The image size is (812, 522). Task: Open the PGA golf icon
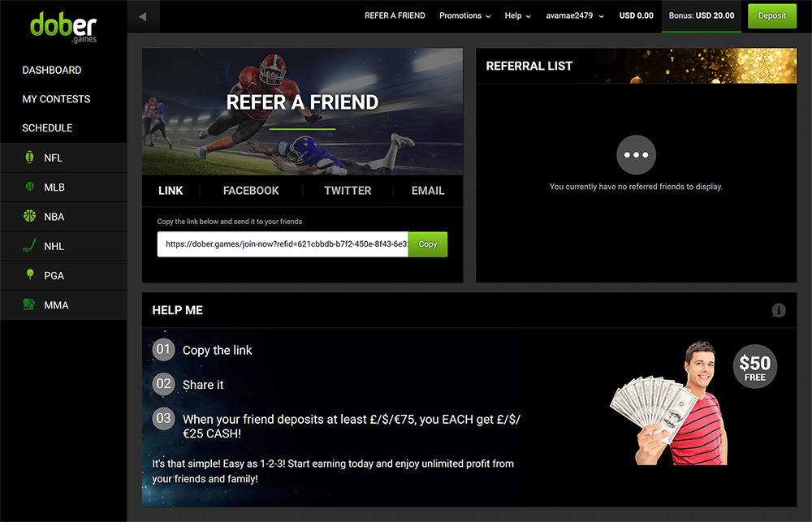pyautogui.click(x=29, y=275)
